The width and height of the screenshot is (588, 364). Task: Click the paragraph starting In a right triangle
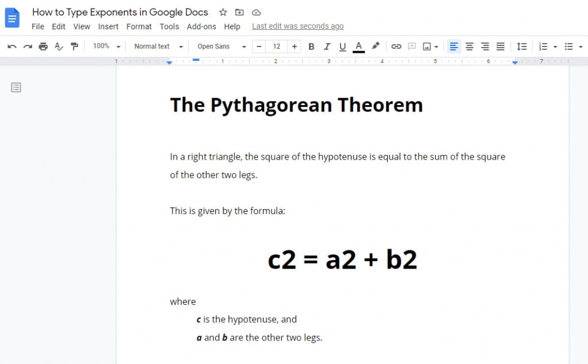(x=338, y=166)
